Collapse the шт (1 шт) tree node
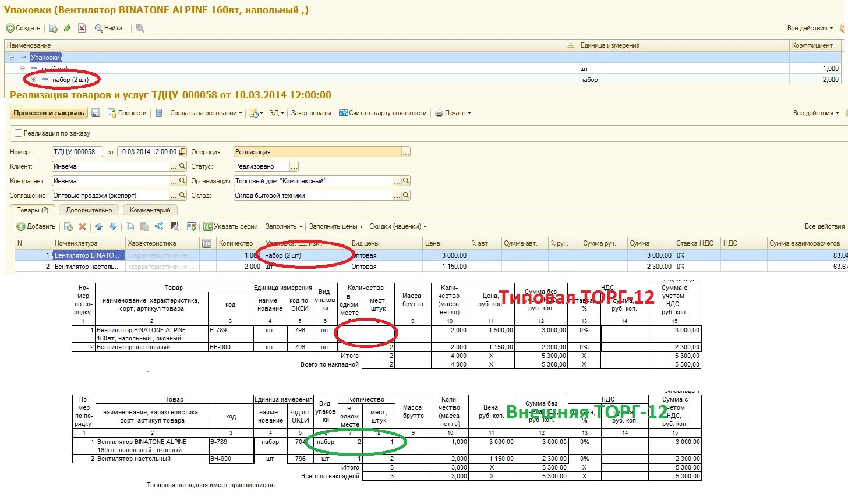This screenshot has width=848, height=504. click(22, 69)
